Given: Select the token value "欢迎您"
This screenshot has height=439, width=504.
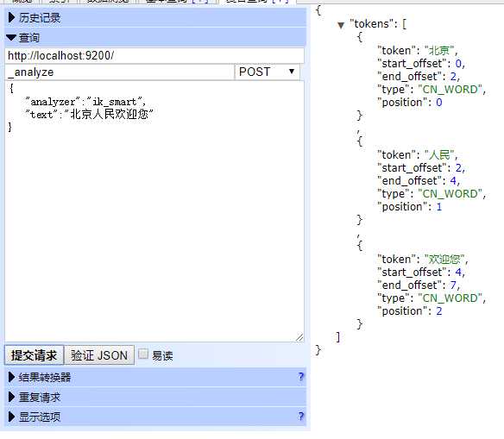Looking at the screenshot, I should (x=444, y=259).
